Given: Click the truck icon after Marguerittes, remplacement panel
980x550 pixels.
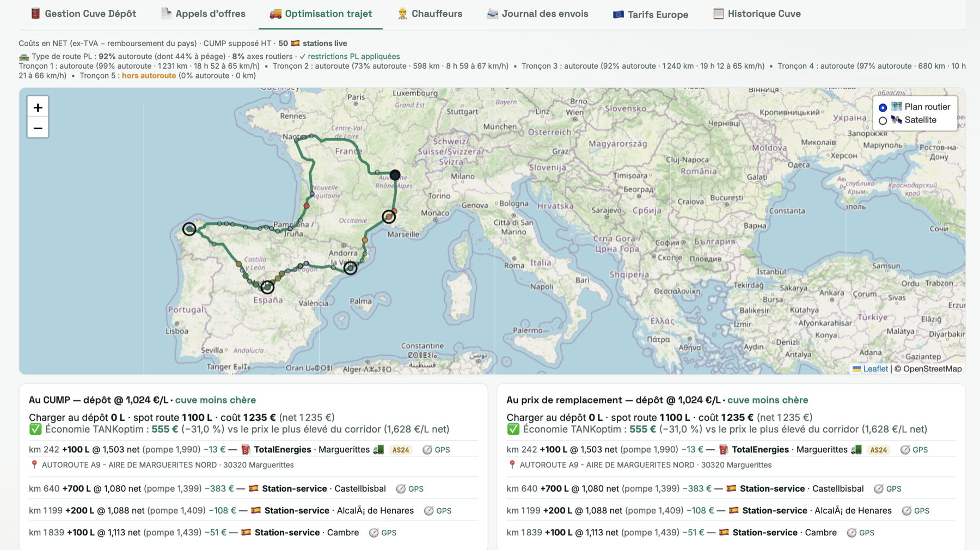Looking at the screenshot, I should 856,449.
